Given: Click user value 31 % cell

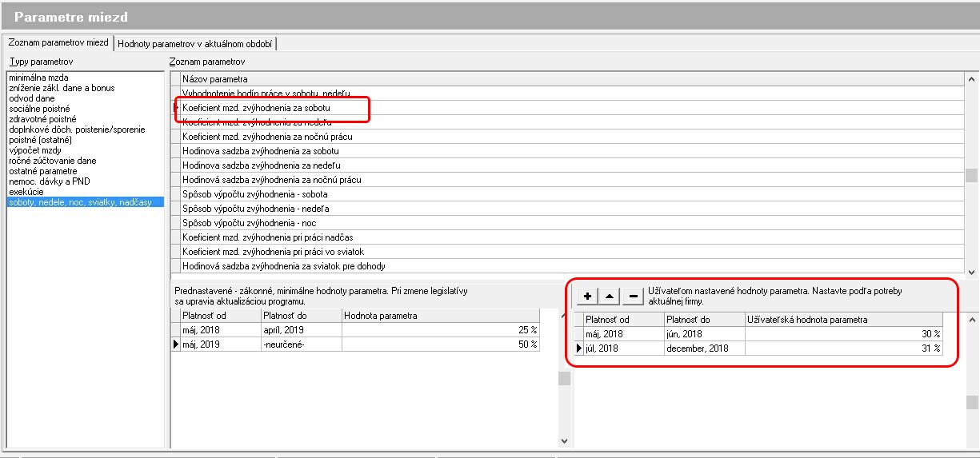Looking at the screenshot, I should [844, 348].
